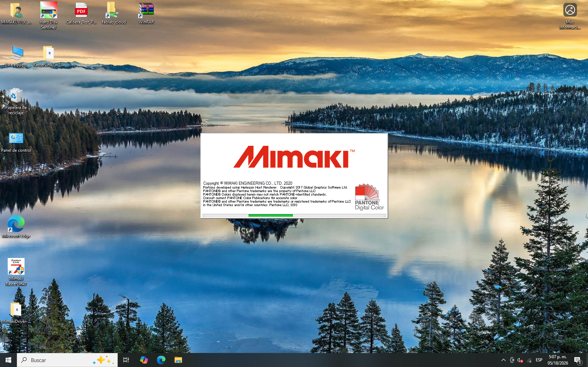Open the fablab_cloud folder shortcut

[x=114, y=13]
